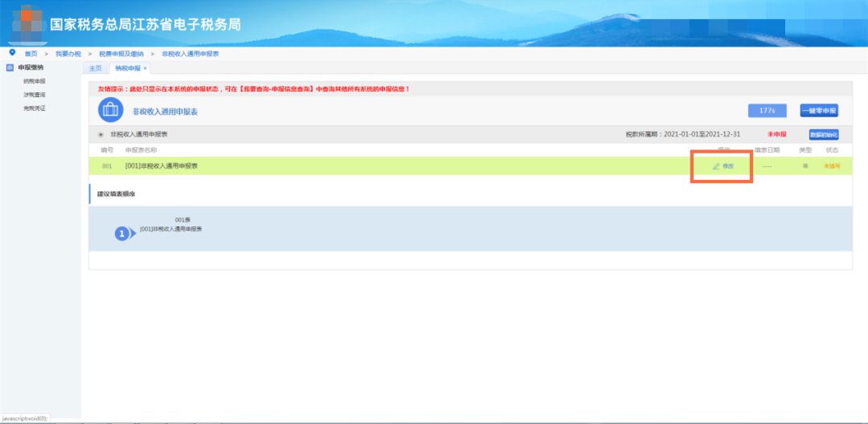Click the blue briefcase form icon

point(111,110)
